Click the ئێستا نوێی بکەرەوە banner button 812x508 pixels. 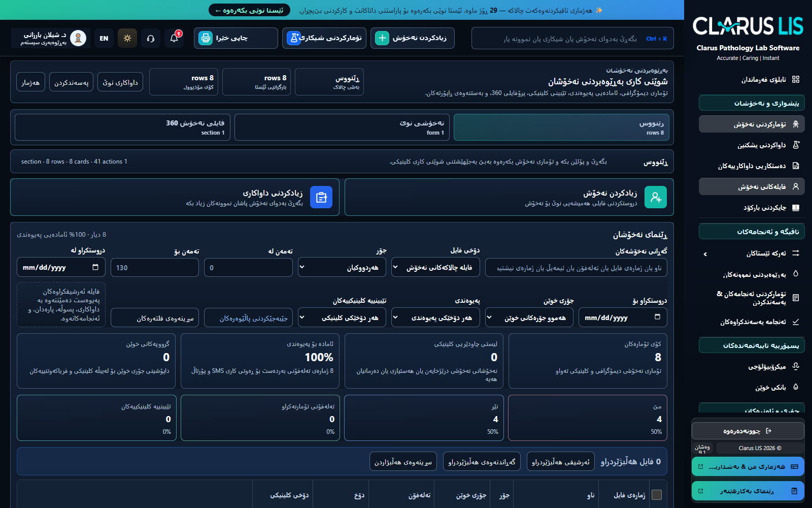249,10
